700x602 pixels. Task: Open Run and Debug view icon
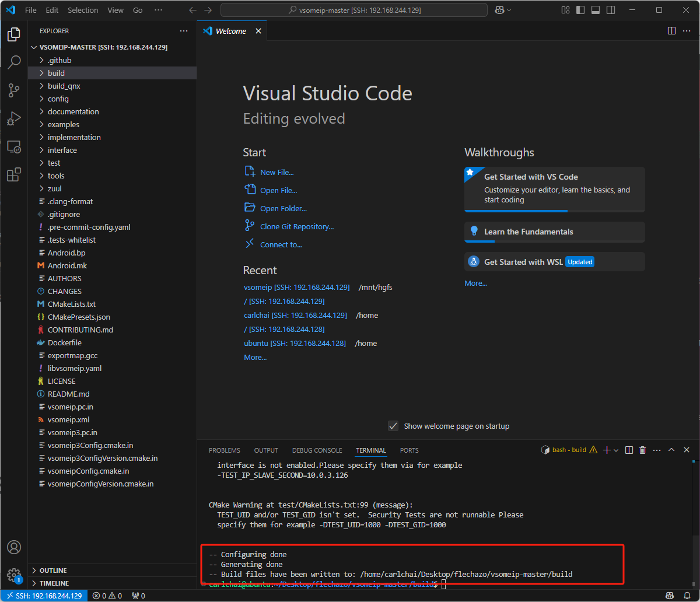pos(14,118)
